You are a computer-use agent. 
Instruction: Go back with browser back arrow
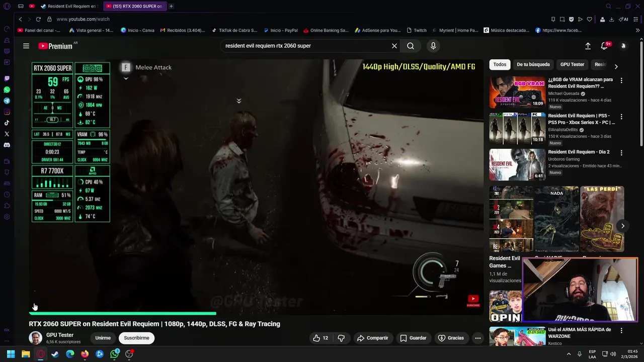pos(20,19)
